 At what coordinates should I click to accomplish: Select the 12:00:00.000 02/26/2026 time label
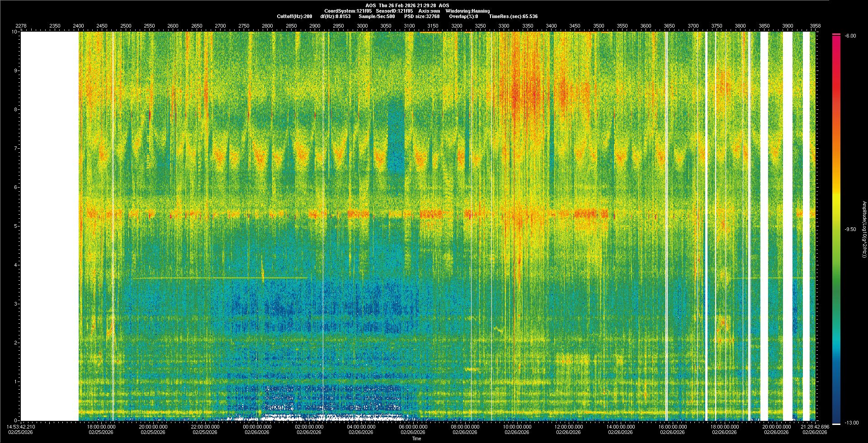(569, 429)
